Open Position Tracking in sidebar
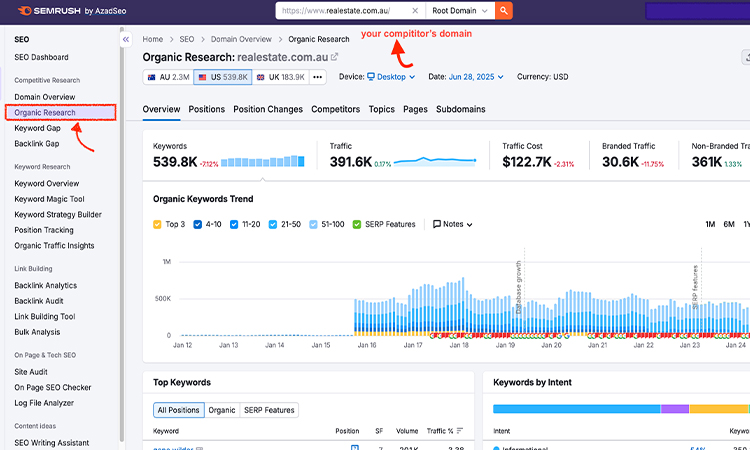Screen dimensions: 750x450 44,230
